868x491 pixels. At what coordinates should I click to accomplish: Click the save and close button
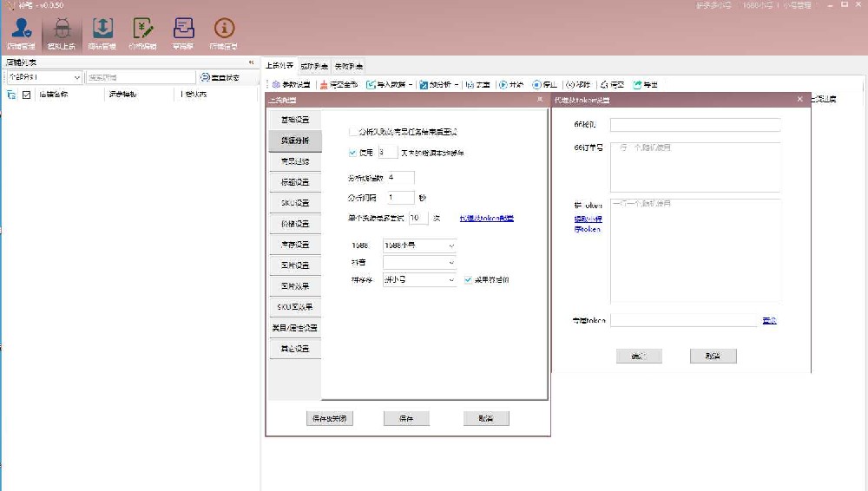click(x=329, y=418)
